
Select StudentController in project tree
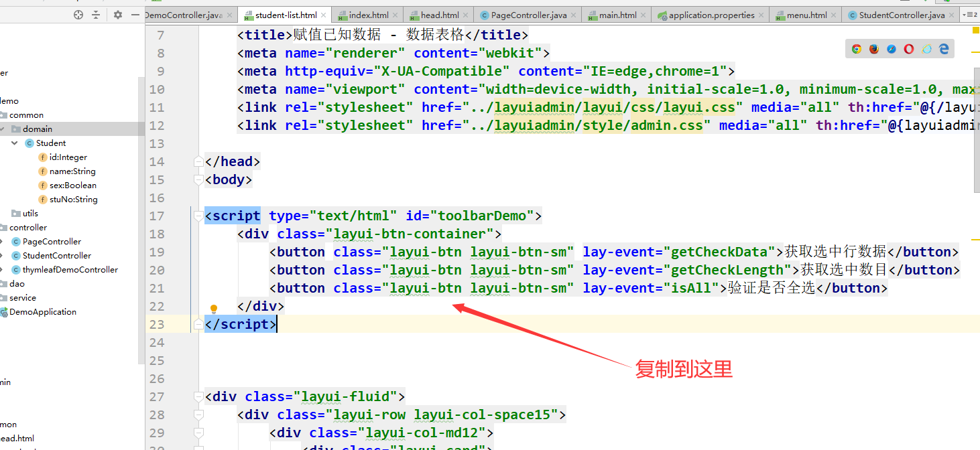tap(57, 256)
